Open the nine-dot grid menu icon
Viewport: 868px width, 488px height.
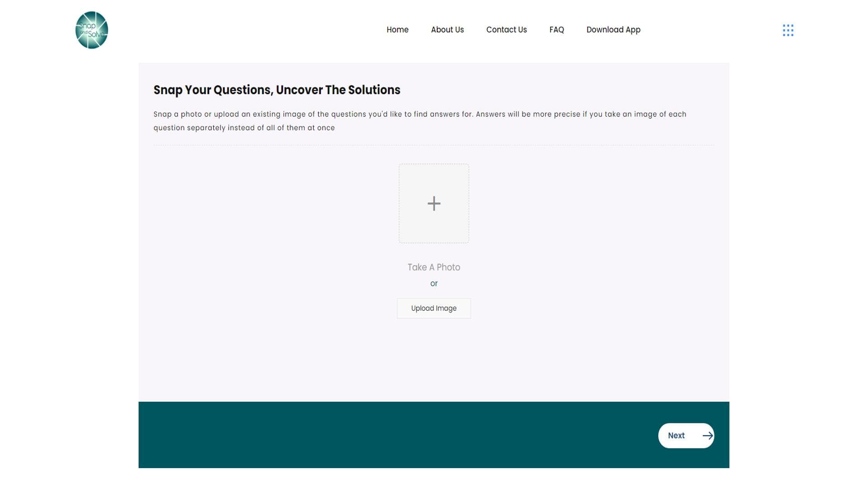pyautogui.click(x=788, y=30)
